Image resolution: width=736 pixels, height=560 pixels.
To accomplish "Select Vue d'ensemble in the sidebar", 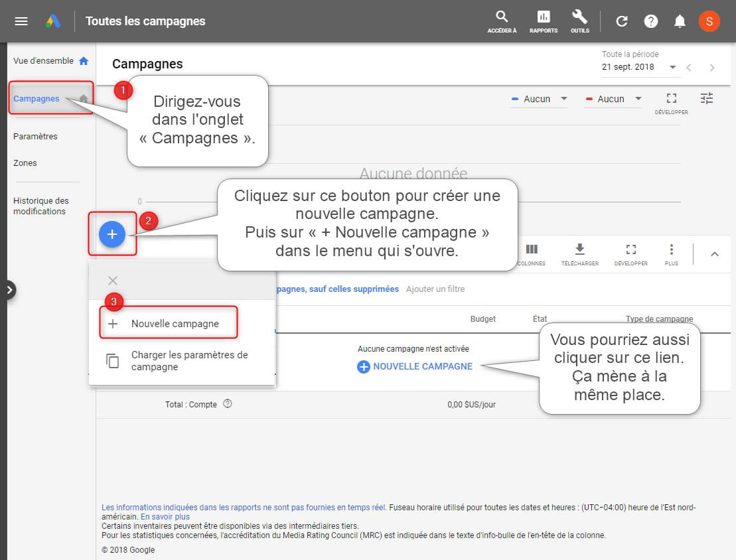I will coord(43,61).
